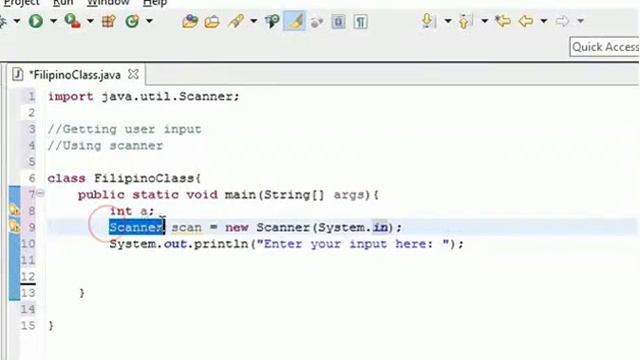Click the New Java Class green C icon
This screenshot has width=640, height=360.
pos(132,21)
